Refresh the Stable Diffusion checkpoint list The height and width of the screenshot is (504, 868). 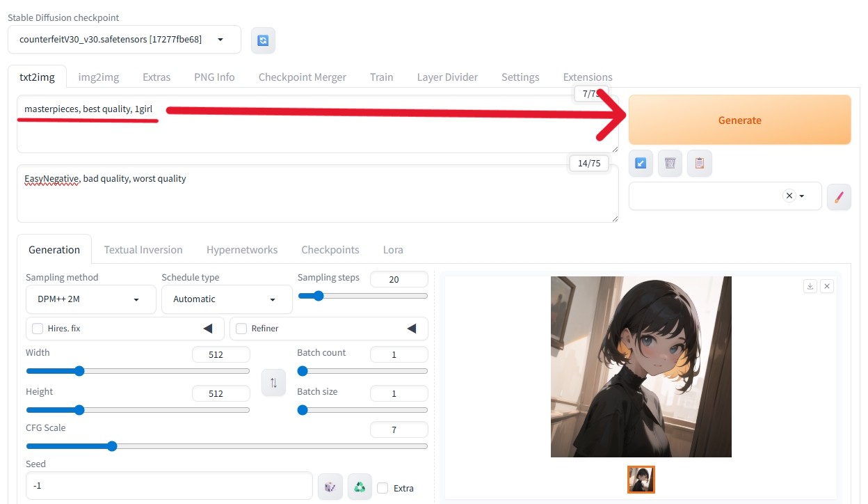pos(263,40)
